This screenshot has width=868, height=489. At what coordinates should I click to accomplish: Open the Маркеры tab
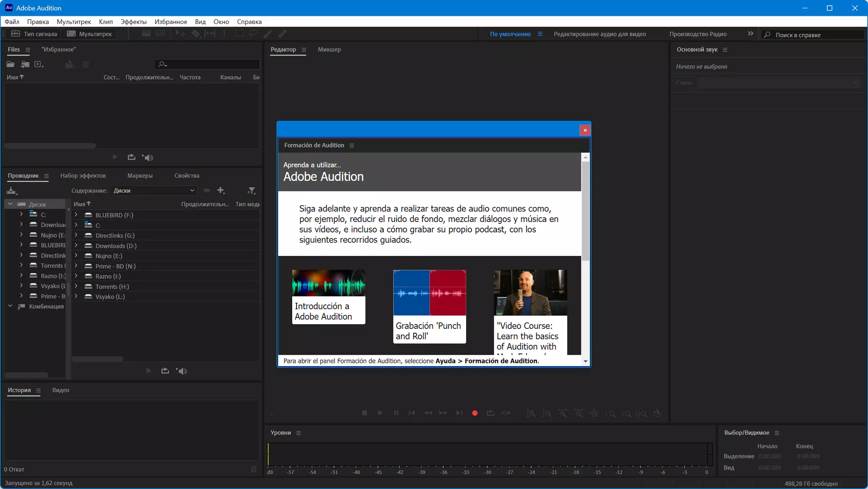pos(140,175)
